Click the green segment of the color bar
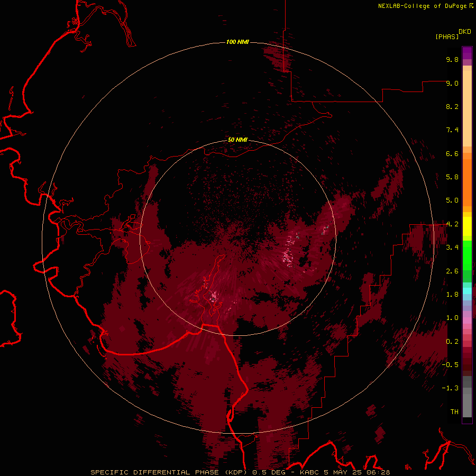This screenshot has width=476, height=476. point(467,255)
